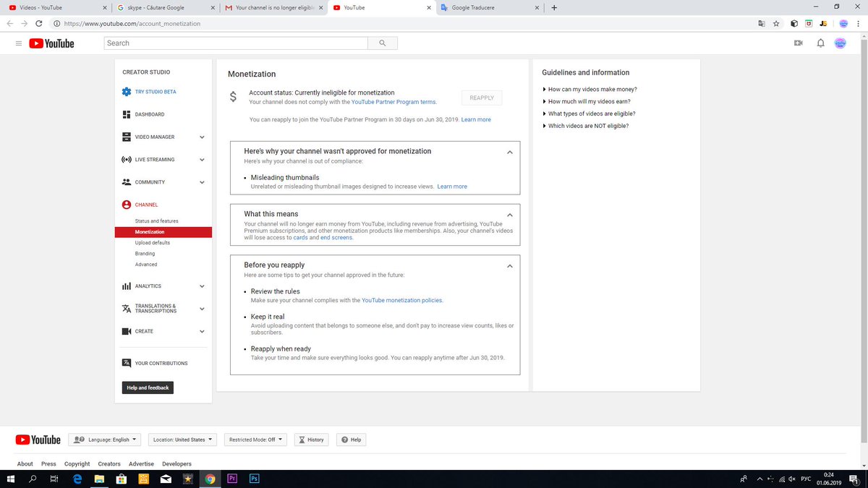The height and width of the screenshot is (488, 868).
Task: Open the YouTube hamburger guide menu
Action: coord(18,43)
